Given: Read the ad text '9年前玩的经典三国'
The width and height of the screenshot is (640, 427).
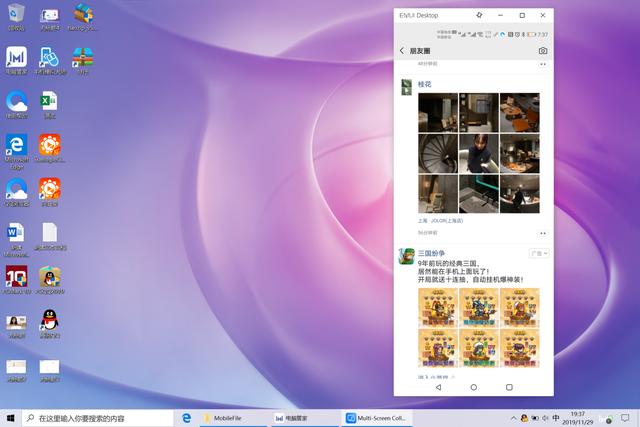Looking at the screenshot, I should pyautogui.click(x=448, y=263).
